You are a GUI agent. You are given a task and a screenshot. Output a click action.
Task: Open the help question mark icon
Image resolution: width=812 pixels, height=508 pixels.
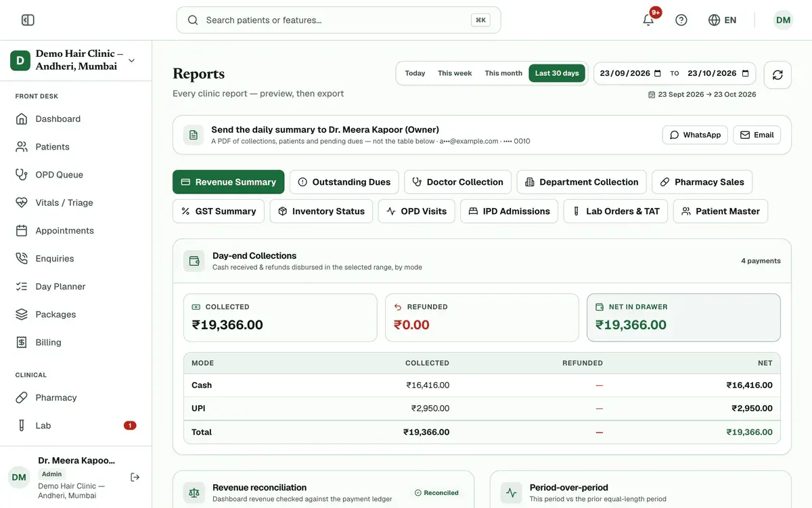pyautogui.click(x=681, y=20)
